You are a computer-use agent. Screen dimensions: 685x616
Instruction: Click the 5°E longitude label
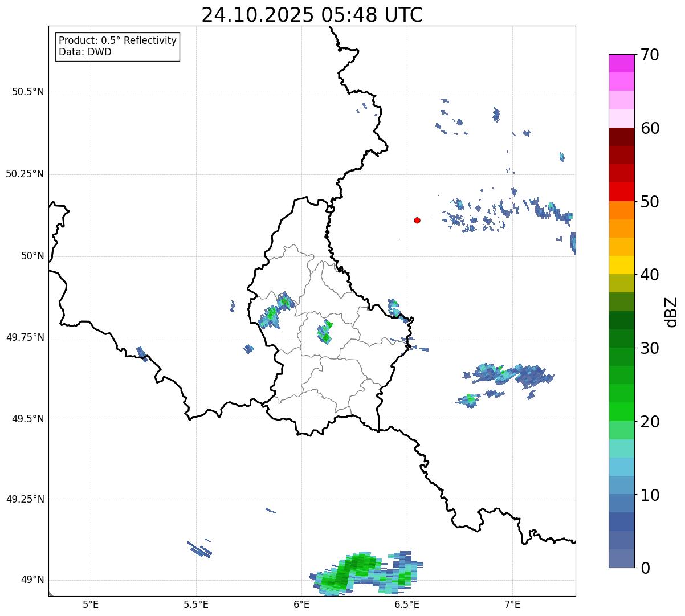point(91,604)
